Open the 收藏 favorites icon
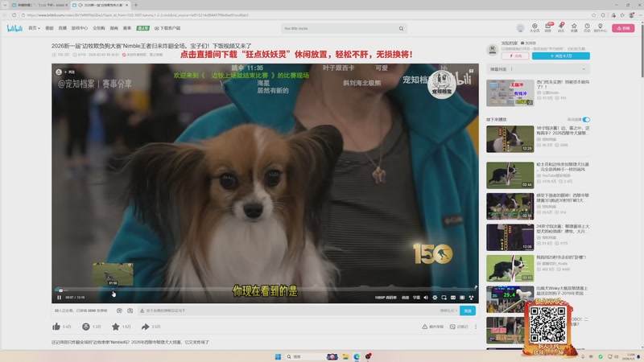 pyautogui.click(x=574, y=27)
